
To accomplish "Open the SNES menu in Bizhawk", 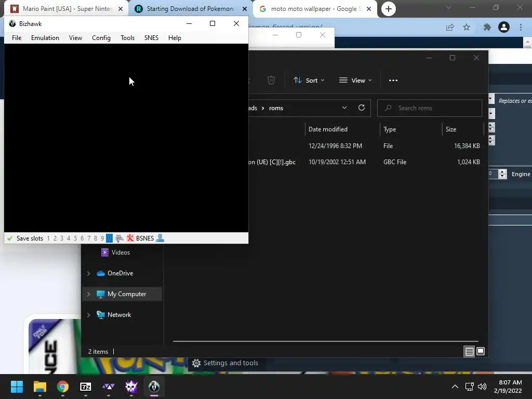I will [x=151, y=37].
